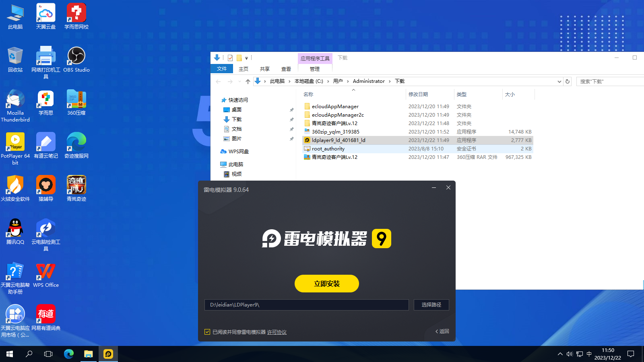
Task: Open 网络打印机工具 desktop shortcut
Action: [46, 62]
